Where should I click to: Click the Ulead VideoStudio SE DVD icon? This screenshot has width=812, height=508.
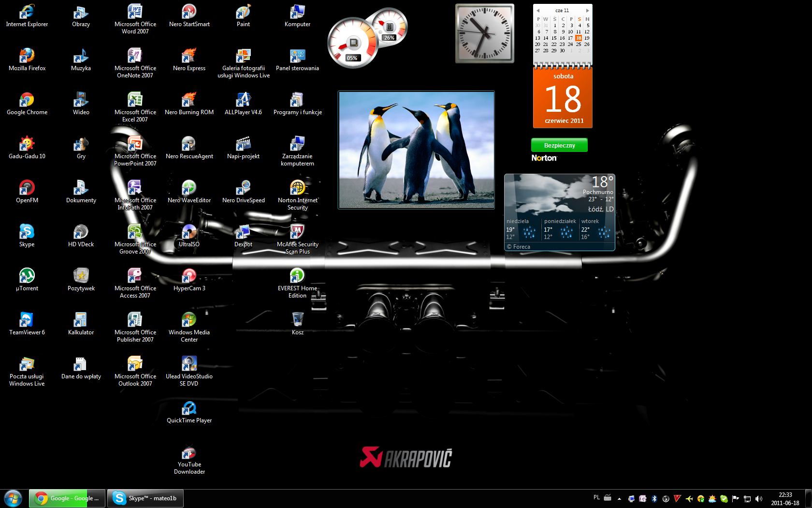click(x=189, y=372)
